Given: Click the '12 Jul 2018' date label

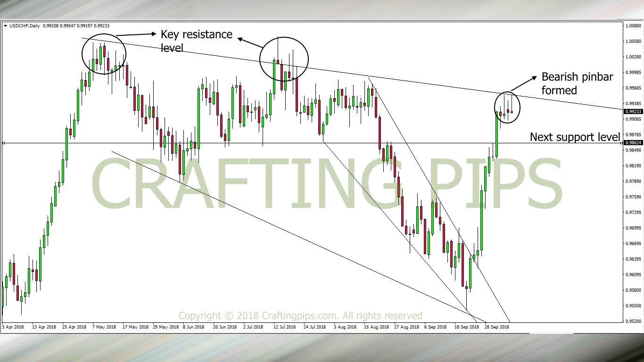Looking at the screenshot, I should (x=284, y=327).
